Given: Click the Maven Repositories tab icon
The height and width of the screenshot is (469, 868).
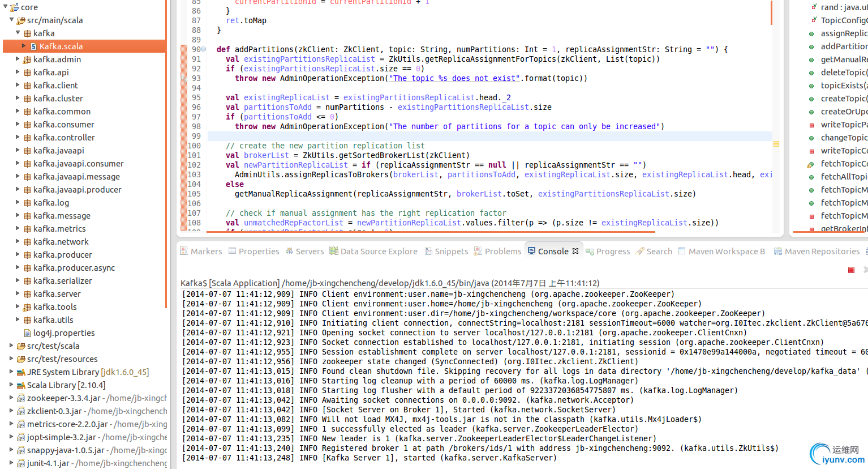Looking at the screenshot, I should tap(778, 251).
